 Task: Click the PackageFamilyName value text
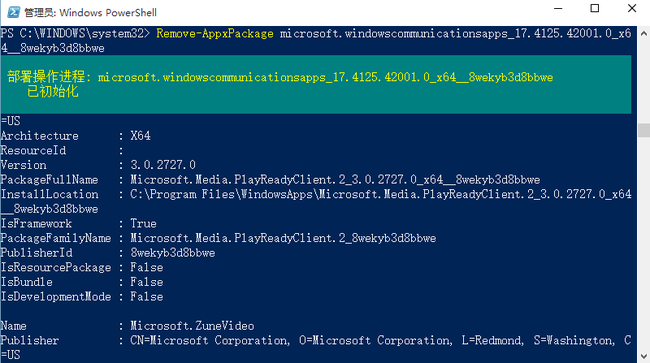(x=283, y=238)
